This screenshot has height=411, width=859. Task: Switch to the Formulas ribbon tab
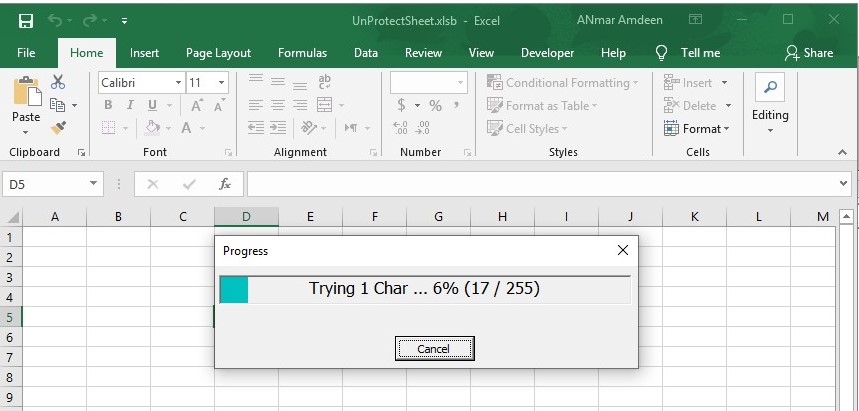point(301,53)
